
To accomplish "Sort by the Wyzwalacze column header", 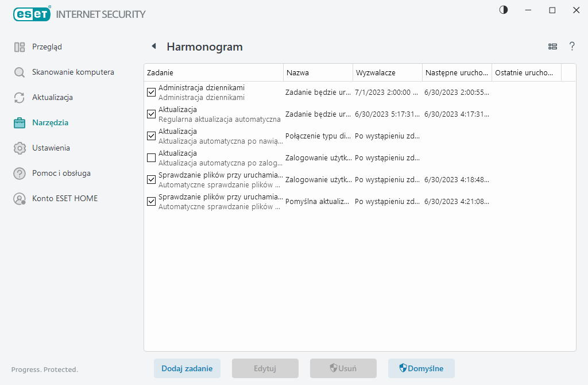I will pyautogui.click(x=387, y=73).
